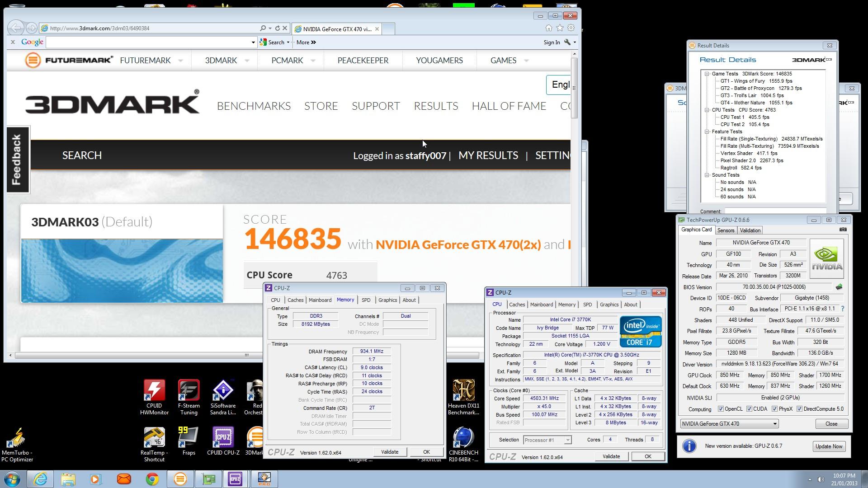
Task: Click the system tray clock
Action: point(844,479)
